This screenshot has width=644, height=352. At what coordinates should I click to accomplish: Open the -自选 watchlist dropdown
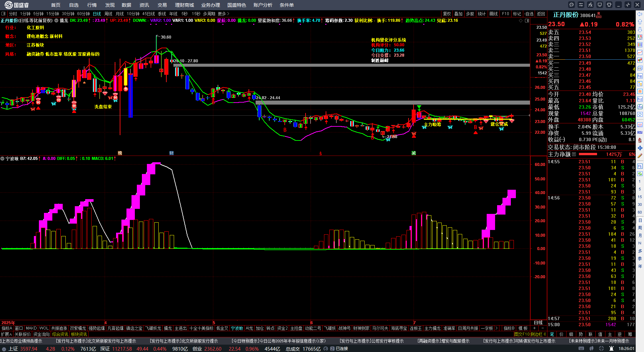tap(529, 14)
